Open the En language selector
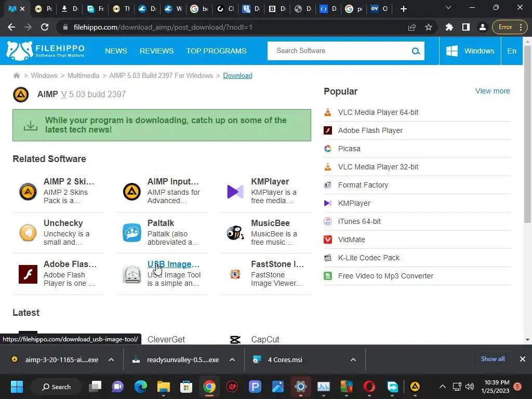This screenshot has width=532, height=399. coord(512,51)
